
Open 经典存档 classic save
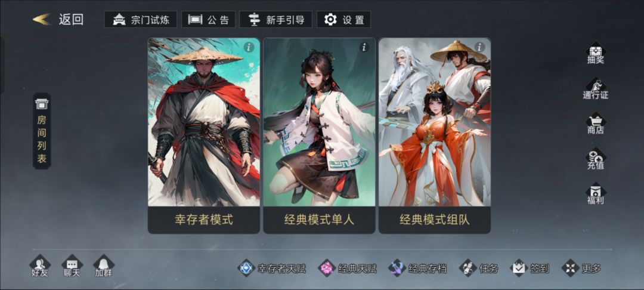pos(417,269)
